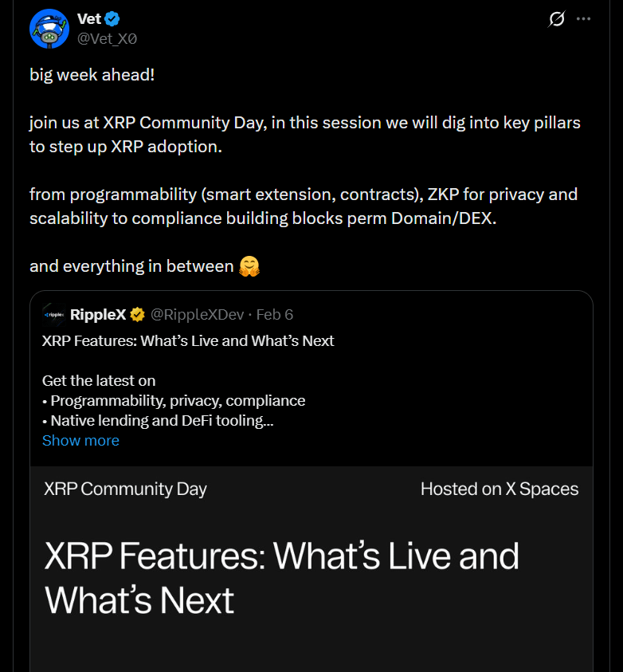Click Vet's blue verified badge

(x=114, y=19)
